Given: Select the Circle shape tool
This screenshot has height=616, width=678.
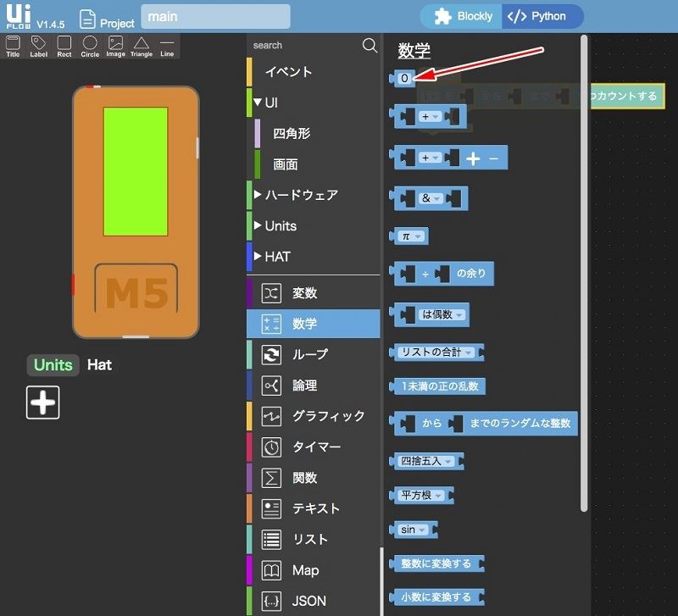Looking at the screenshot, I should (90, 46).
